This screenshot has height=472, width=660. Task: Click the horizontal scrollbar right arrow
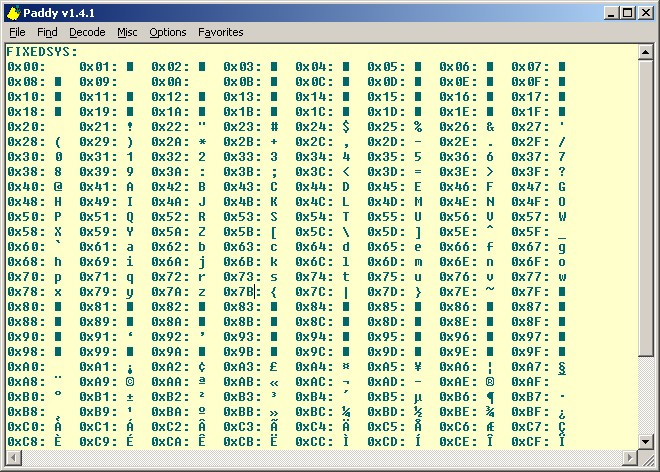(630, 457)
